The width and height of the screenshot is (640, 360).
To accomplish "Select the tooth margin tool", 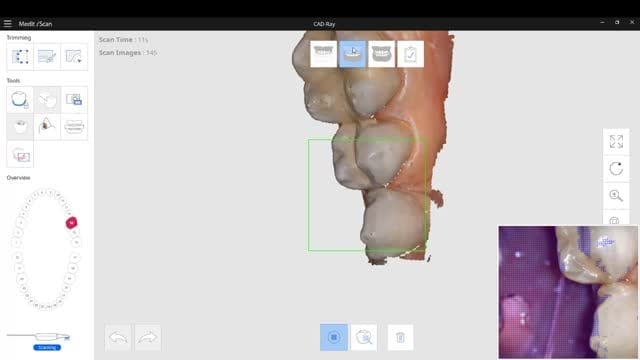I will click(20, 100).
